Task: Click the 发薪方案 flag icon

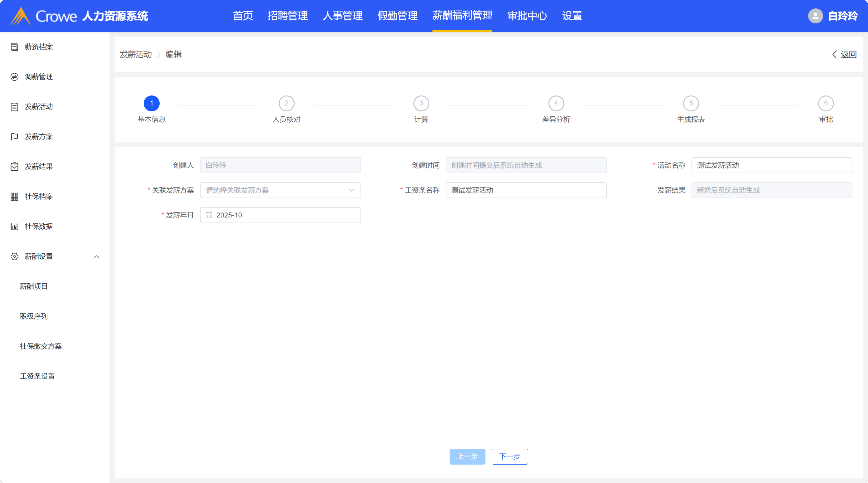Action: pos(14,137)
